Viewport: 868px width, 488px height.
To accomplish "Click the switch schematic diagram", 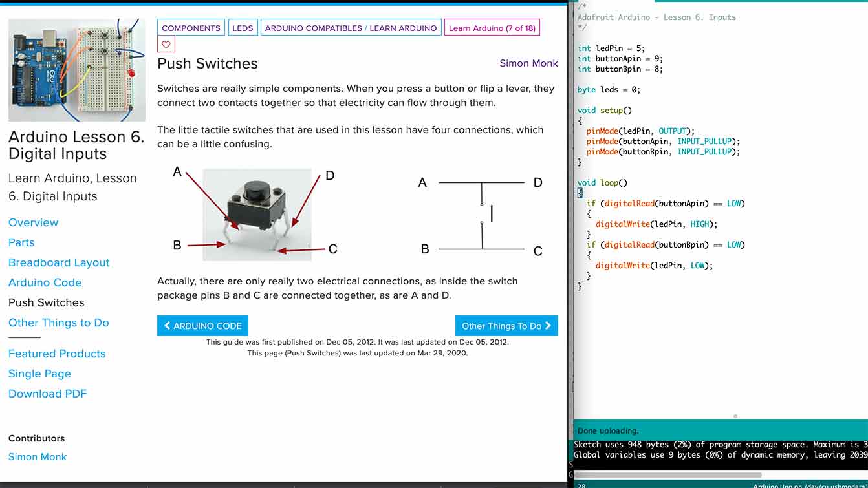I will [x=482, y=216].
